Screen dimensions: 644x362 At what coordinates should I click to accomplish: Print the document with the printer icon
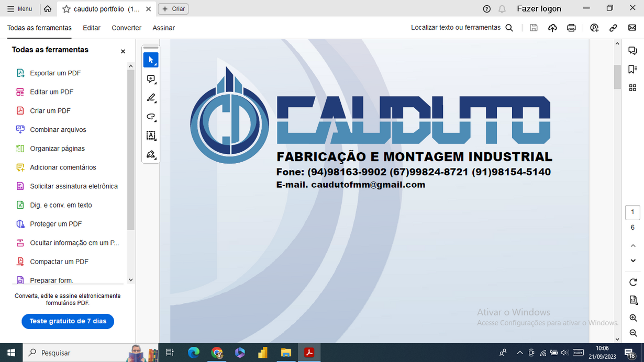click(571, 28)
